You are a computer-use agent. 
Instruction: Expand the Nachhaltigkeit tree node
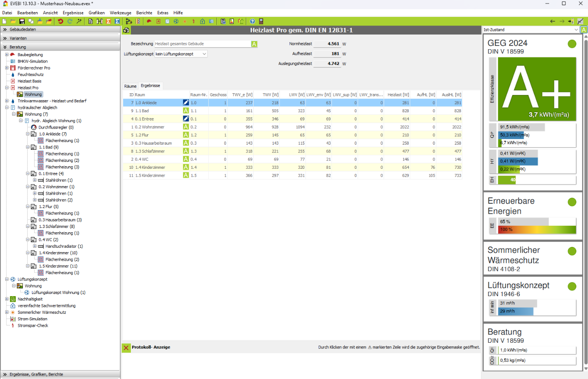pyautogui.click(x=7, y=299)
